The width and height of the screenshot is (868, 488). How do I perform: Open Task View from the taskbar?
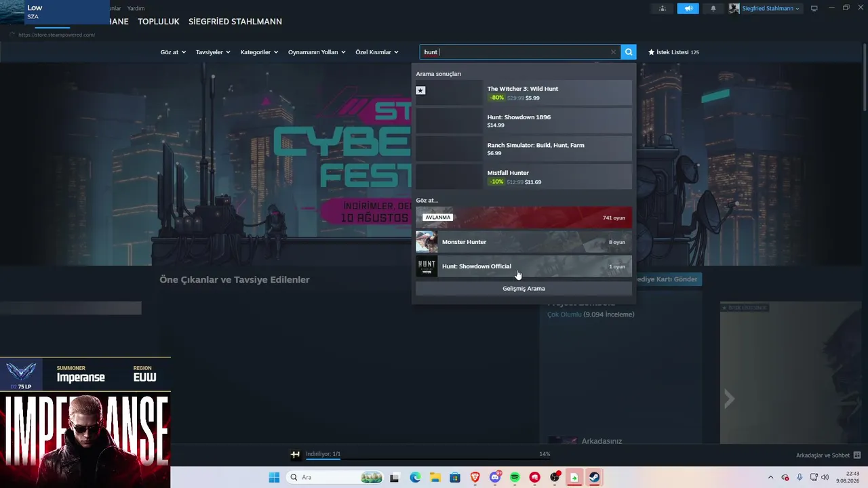[395, 477]
